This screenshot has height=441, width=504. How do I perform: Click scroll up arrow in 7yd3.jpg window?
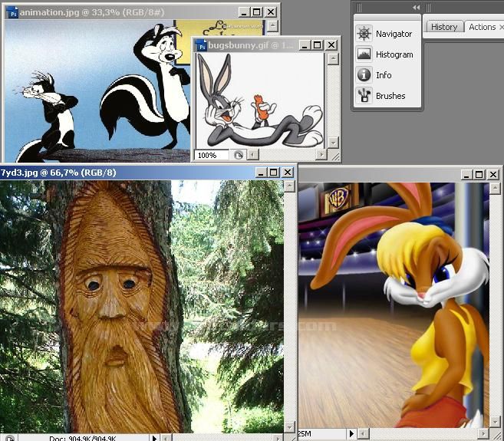(290, 186)
